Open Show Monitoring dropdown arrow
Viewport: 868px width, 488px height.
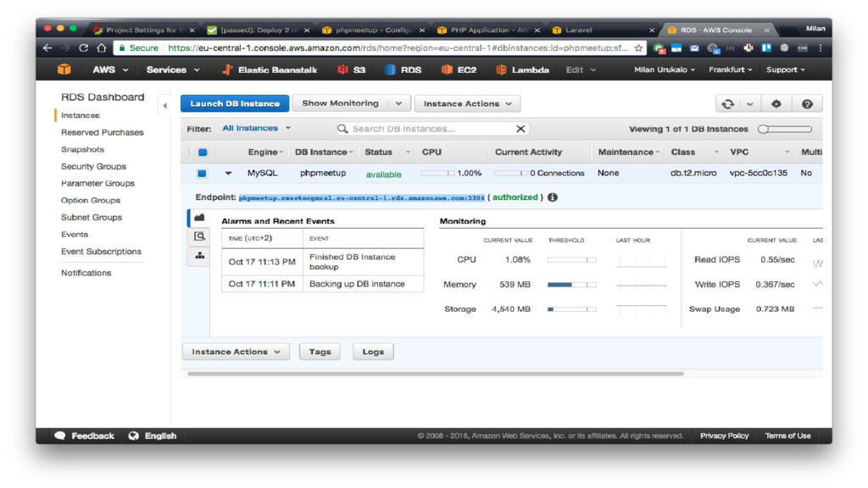(x=398, y=103)
